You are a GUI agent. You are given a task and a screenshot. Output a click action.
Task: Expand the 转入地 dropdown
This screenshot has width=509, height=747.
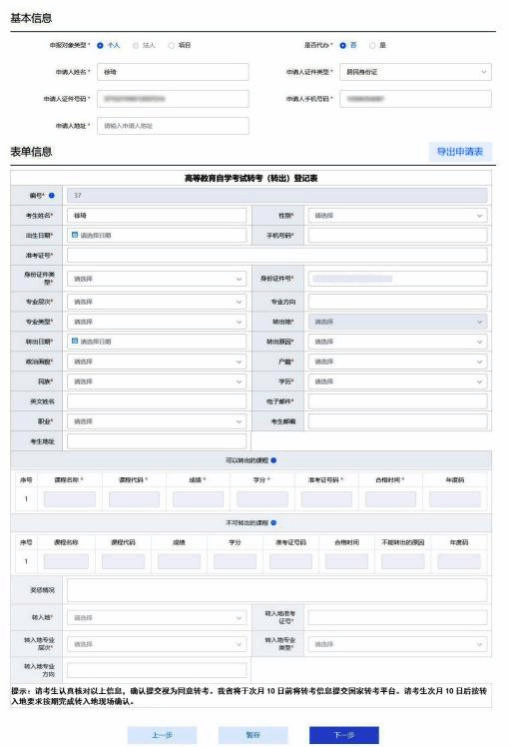(x=156, y=618)
